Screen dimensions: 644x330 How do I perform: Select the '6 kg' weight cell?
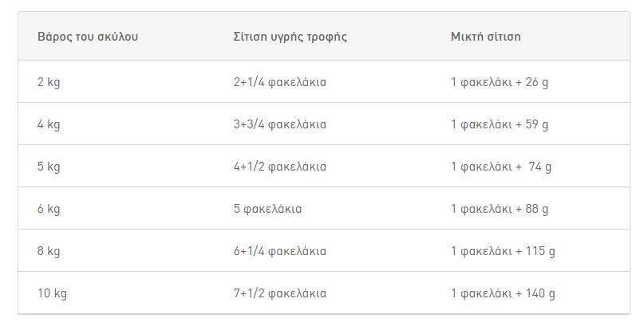[49, 210]
